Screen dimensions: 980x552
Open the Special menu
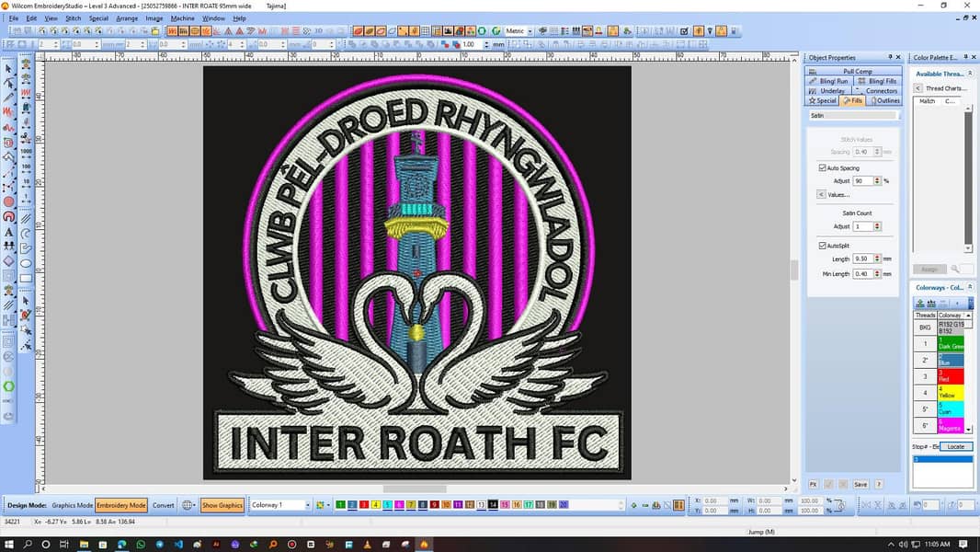98,18
